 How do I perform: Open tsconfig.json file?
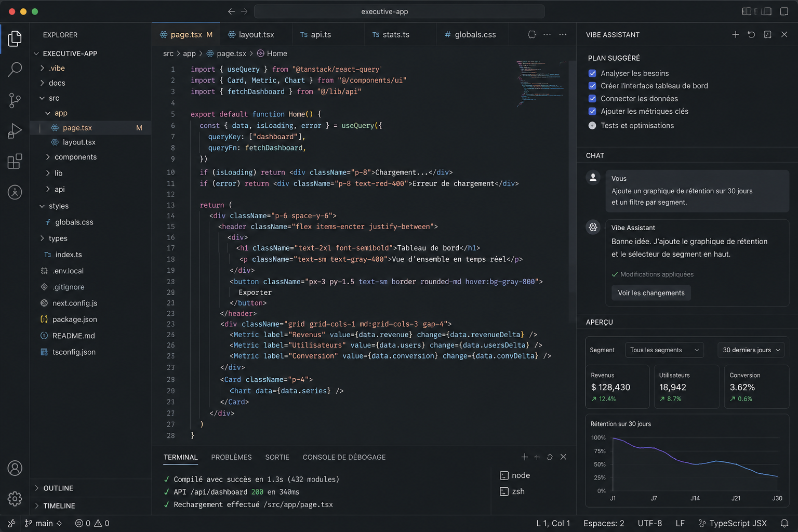90,352
